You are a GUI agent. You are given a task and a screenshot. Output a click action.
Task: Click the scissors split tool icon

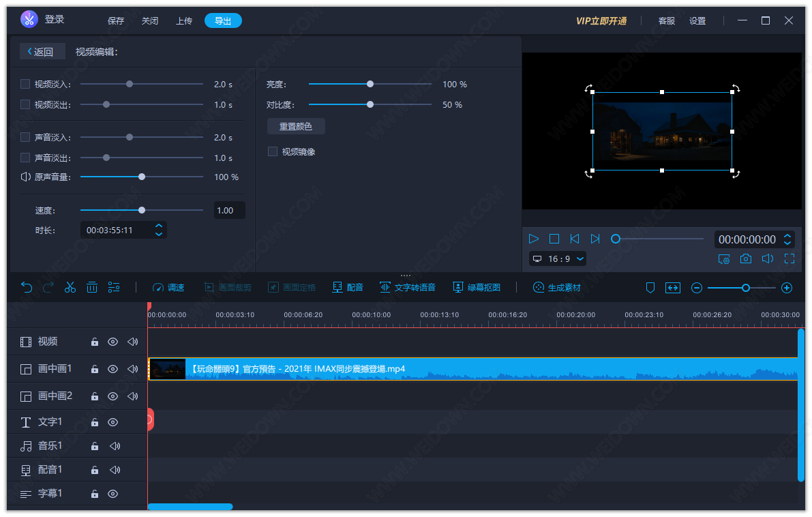[x=70, y=287]
